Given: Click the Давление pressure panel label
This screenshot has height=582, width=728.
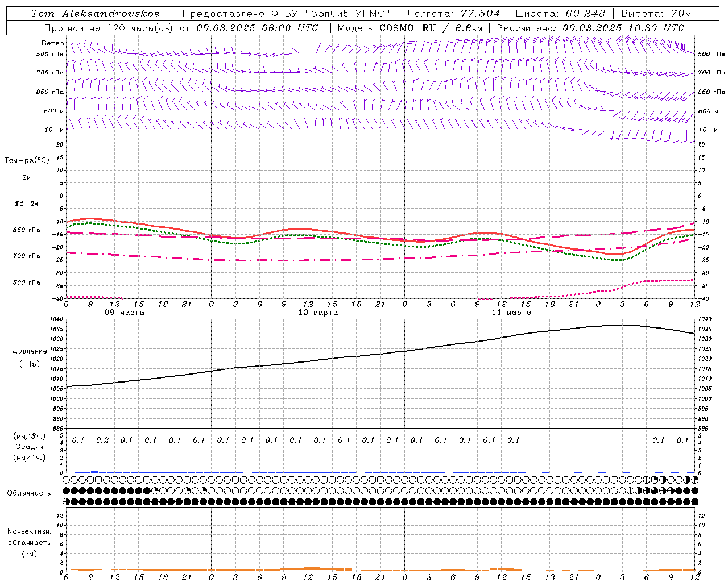Looking at the screenshot, I should coord(30,351).
